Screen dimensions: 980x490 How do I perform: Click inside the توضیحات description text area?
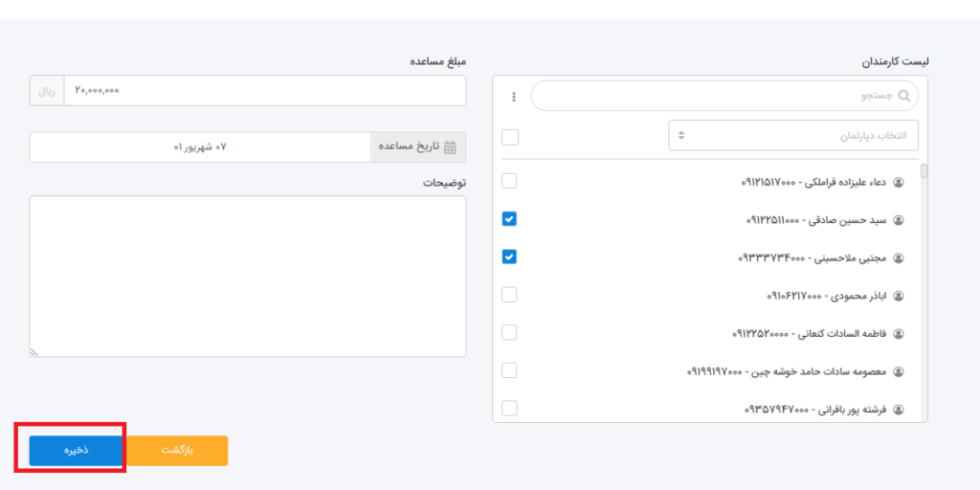pyautogui.click(x=248, y=276)
